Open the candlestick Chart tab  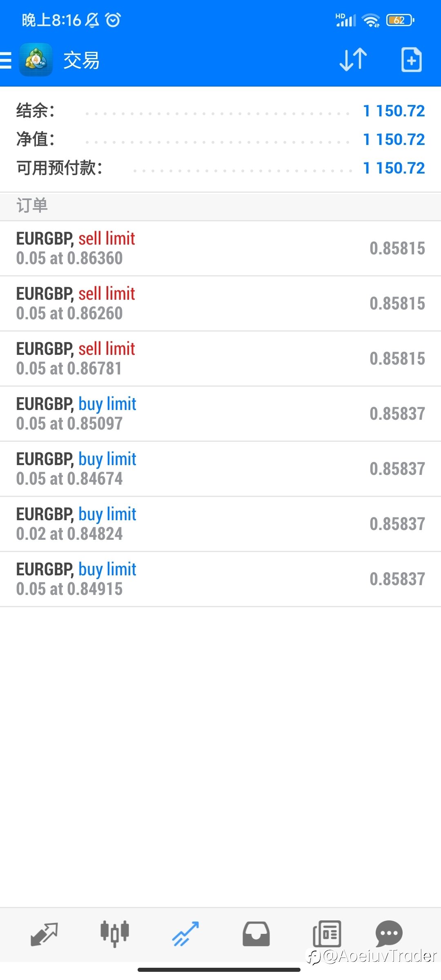click(x=115, y=934)
